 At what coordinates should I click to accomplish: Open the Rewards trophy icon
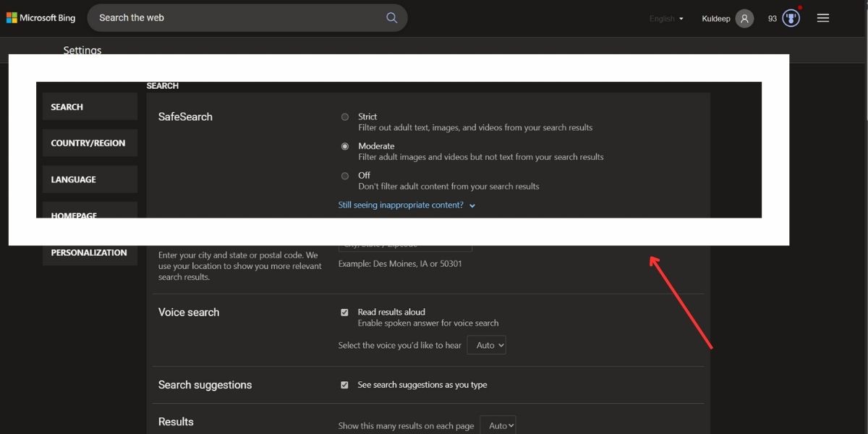click(791, 19)
